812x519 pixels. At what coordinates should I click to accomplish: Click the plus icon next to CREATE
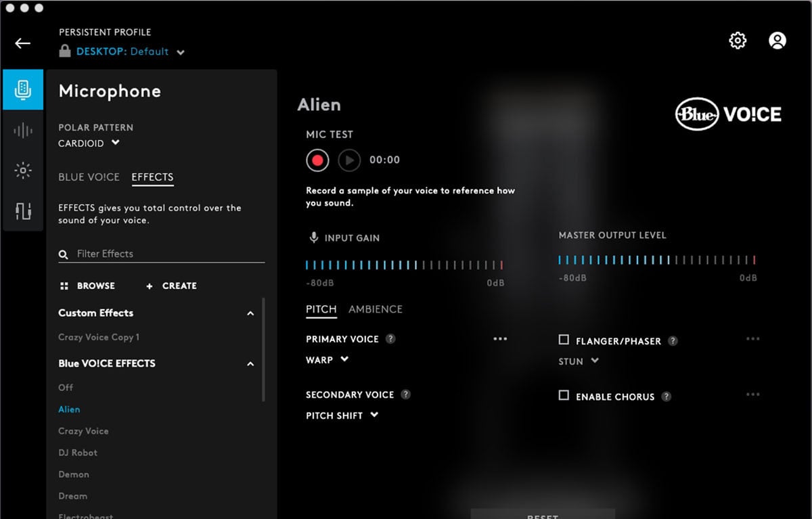coord(150,286)
